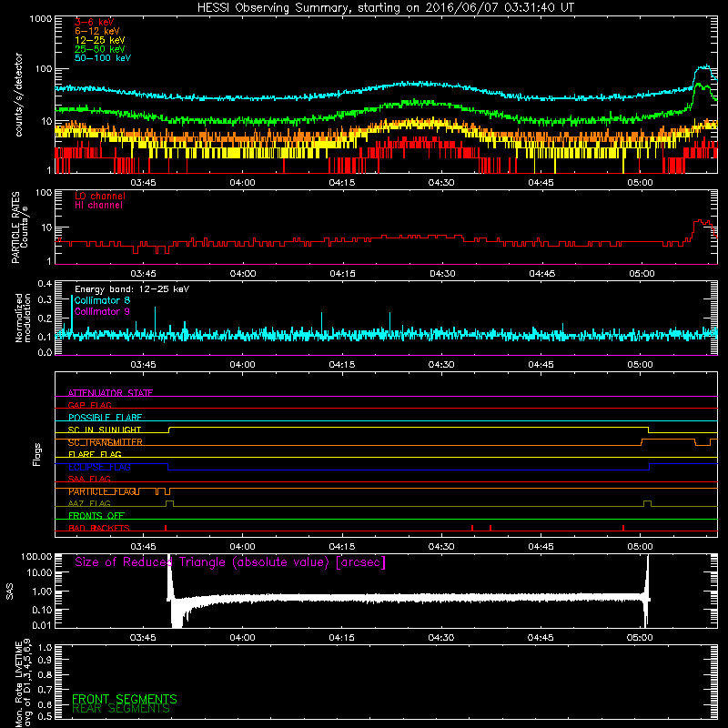
Task: Click the SC_IN_SUNLIGHT flag label
Action: [x=105, y=430]
